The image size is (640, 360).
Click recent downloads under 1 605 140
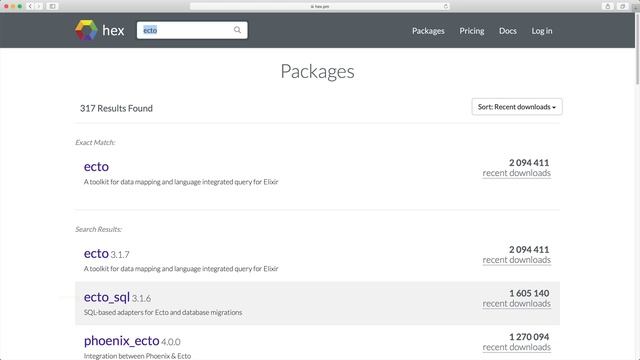click(516, 304)
